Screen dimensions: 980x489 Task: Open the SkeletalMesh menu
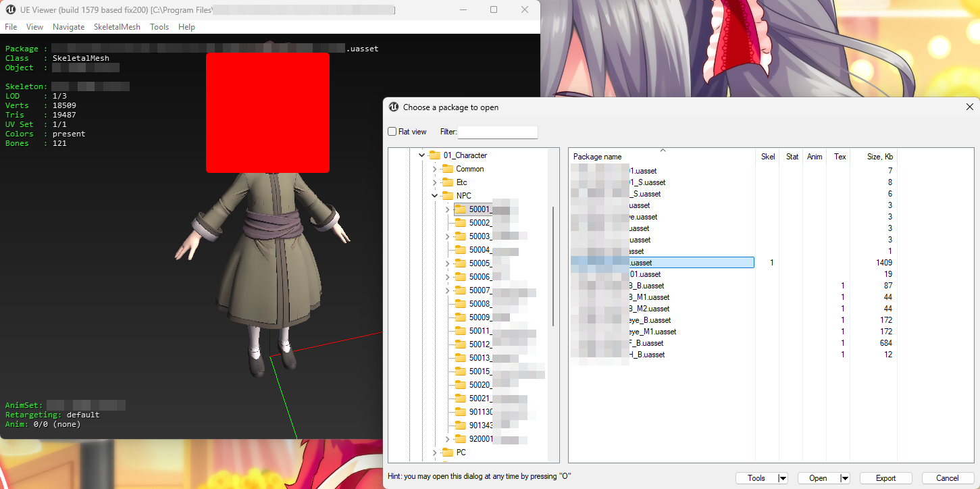click(117, 26)
